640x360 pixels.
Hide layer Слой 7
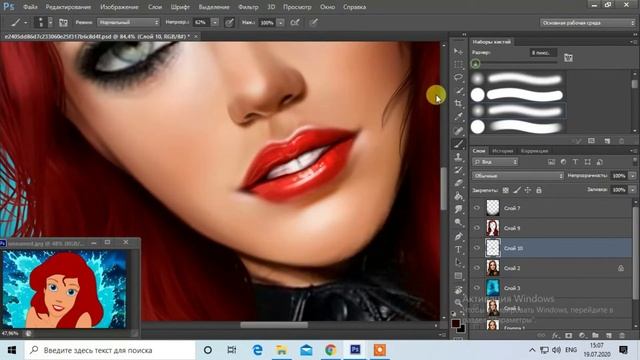(477, 208)
